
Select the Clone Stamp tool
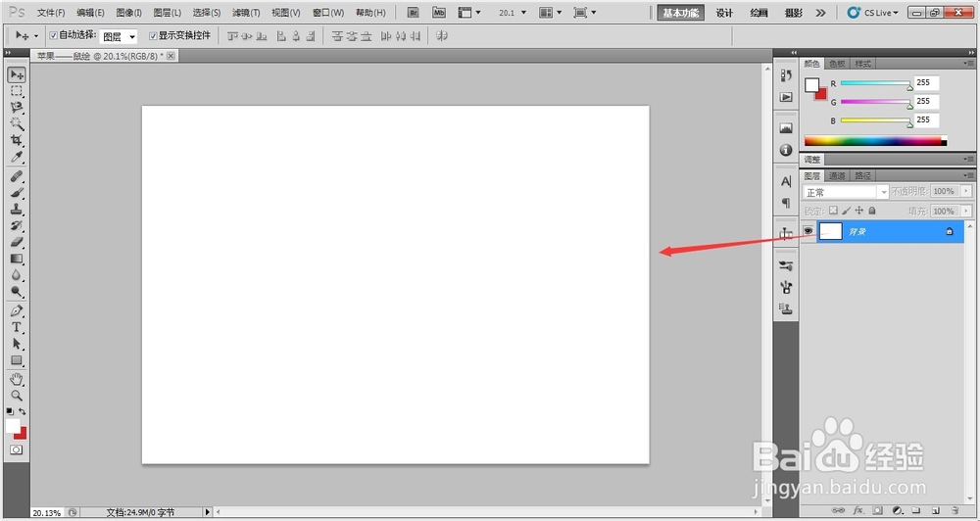[x=17, y=210]
